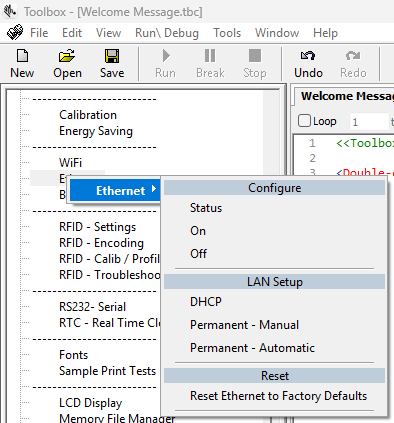This screenshot has height=423, width=394.
Task: Select RFID - Settings tree entry
Action: coord(98,227)
